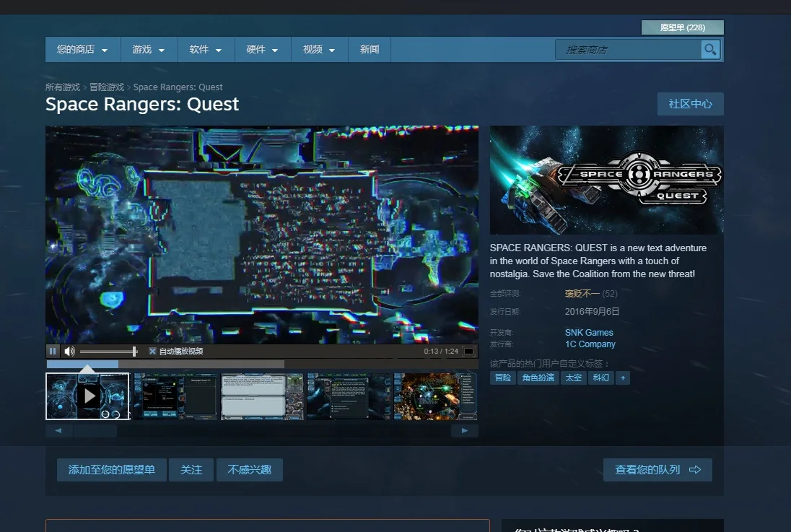Enter fullscreen video mode
Viewport: 791px width, 532px height.
pos(468,352)
